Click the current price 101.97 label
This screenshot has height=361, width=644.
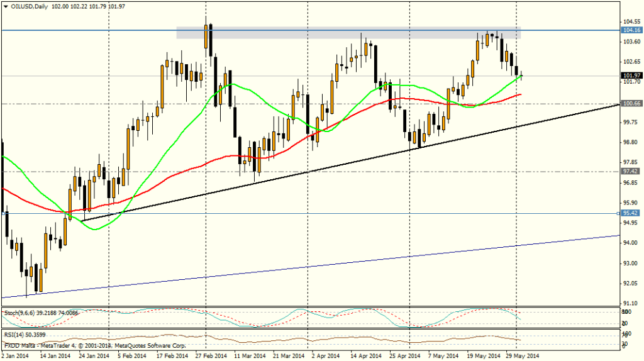coord(631,76)
